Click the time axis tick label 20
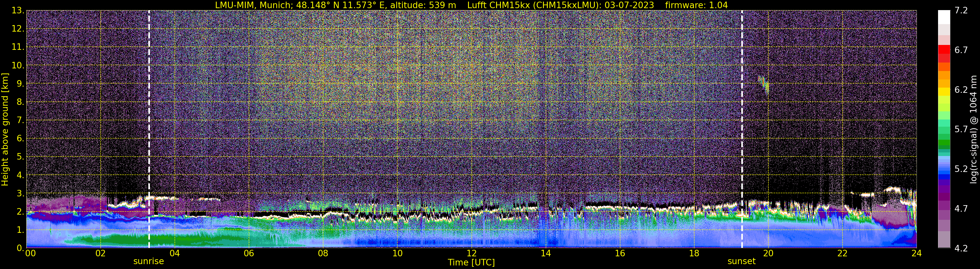 click(768, 253)
